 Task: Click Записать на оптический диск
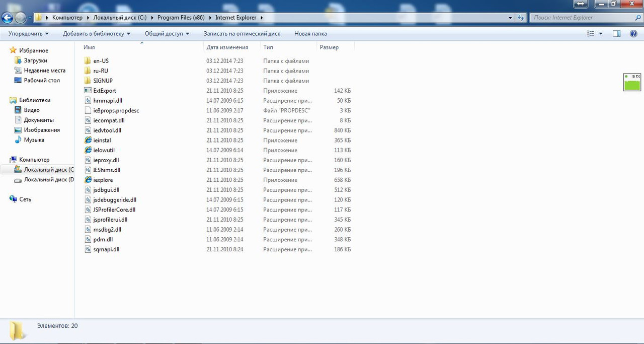[x=242, y=34]
